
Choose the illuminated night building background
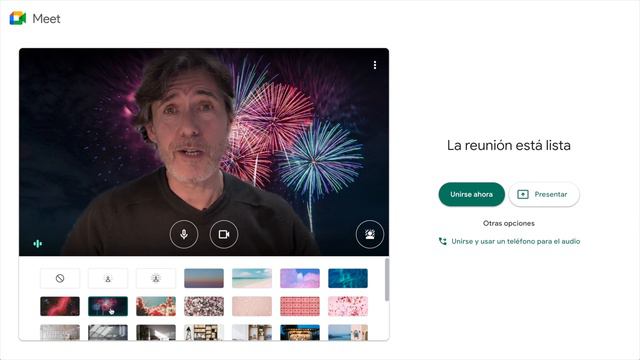[300, 332]
